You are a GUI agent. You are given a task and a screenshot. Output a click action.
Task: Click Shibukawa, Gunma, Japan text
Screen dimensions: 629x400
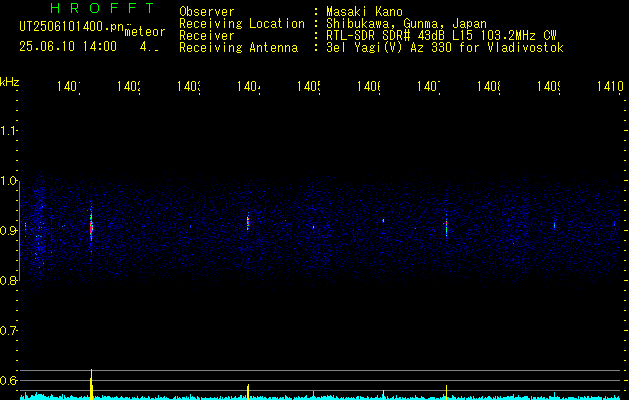pyautogui.click(x=406, y=24)
